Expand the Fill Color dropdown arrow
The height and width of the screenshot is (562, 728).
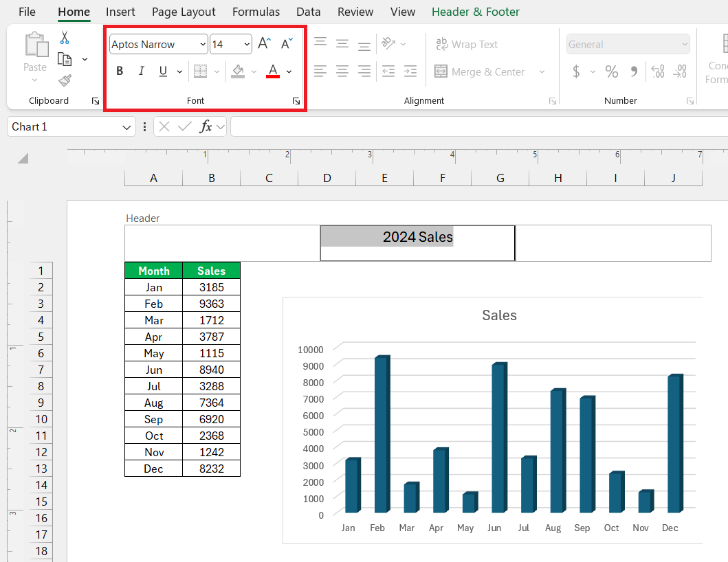(254, 71)
